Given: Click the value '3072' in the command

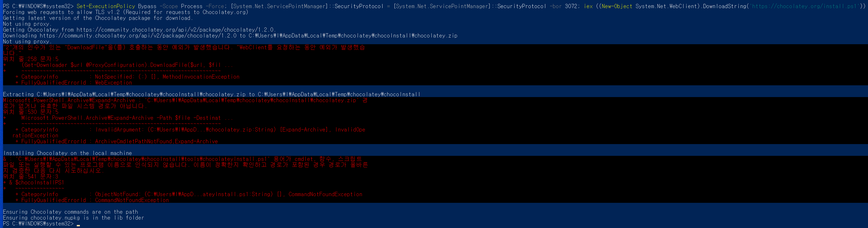Looking at the screenshot, I should [571, 6].
